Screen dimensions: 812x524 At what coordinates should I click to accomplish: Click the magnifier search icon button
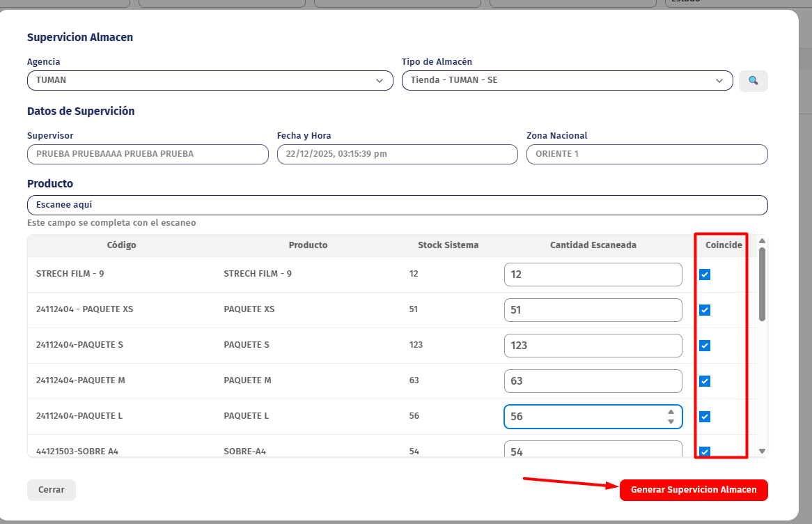pyautogui.click(x=753, y=81)
